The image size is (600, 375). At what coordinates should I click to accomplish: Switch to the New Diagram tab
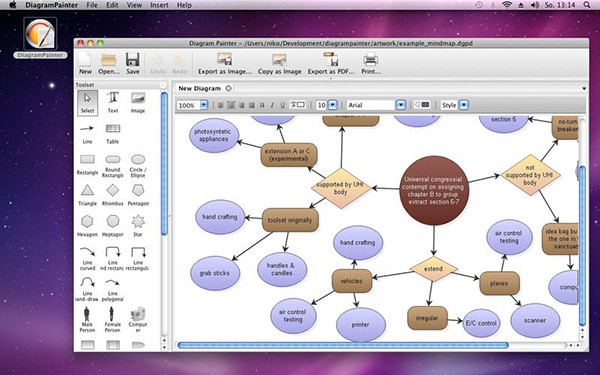tap(200, 88)
